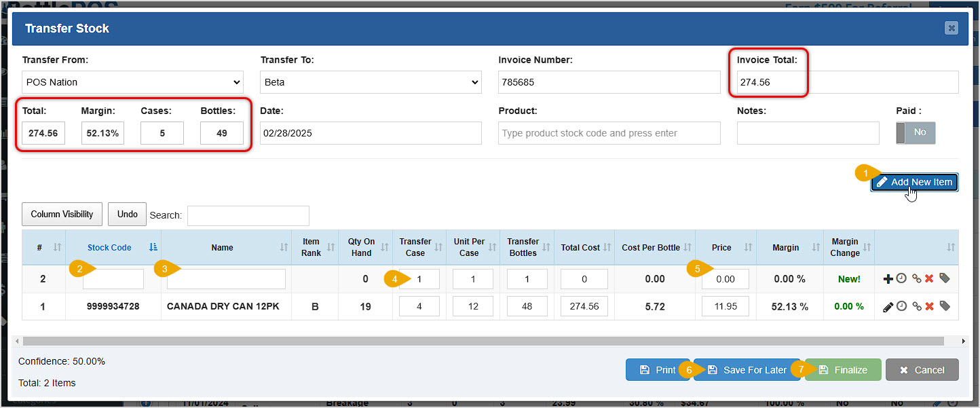This screenshot has width=980, height=408.
Task: Open the Column Visibility options
Action: pos(62,214)
